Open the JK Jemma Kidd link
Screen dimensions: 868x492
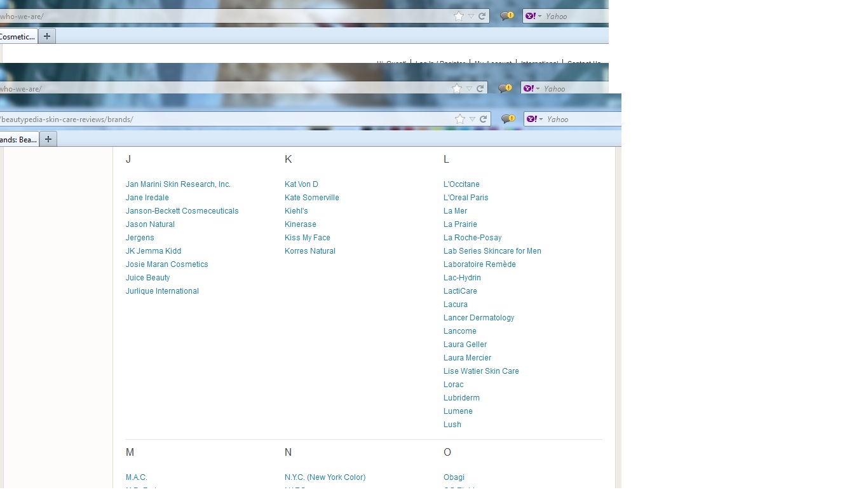click(153, 251)
